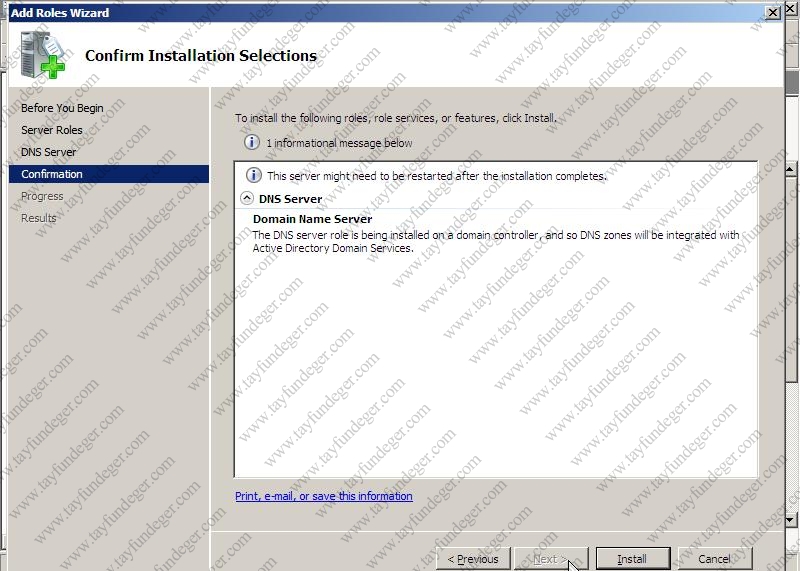Click the Add Roles server icon in header

click(x=43, y=55)
